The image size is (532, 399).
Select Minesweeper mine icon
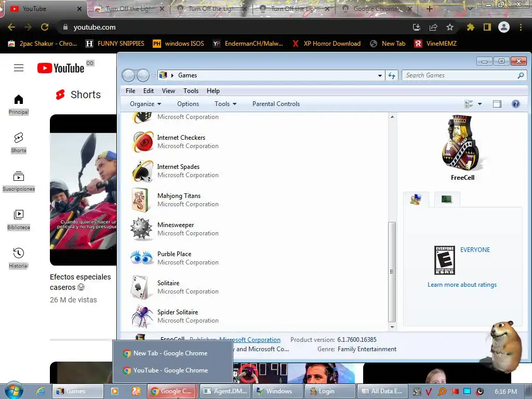[141, 229]
